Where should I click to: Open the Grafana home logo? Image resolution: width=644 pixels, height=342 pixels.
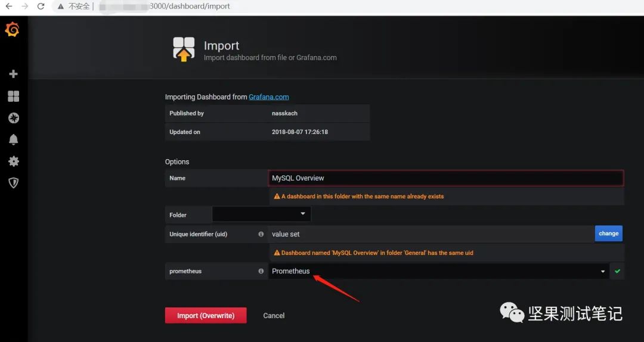13,30
